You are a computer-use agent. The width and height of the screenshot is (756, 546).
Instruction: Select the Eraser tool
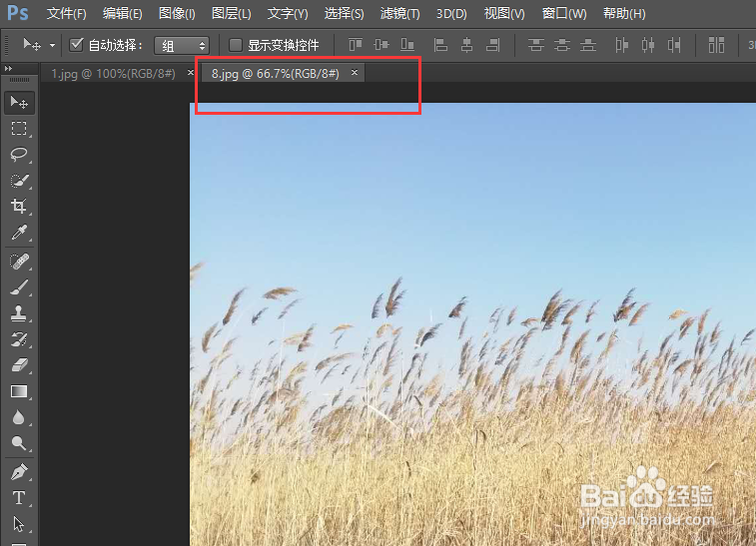click(x=19, y=365)
